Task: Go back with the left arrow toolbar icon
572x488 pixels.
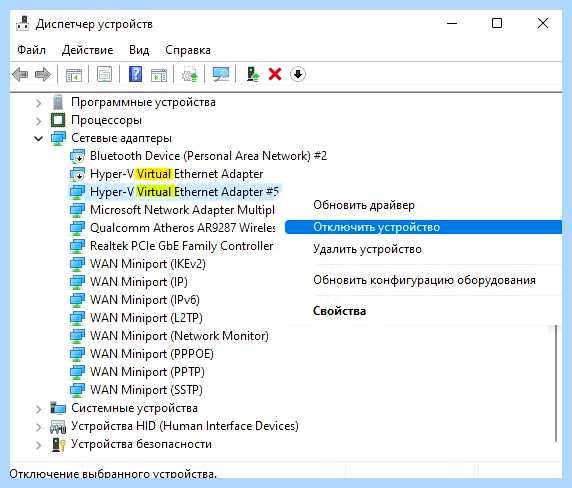Action: coord(20,74)
